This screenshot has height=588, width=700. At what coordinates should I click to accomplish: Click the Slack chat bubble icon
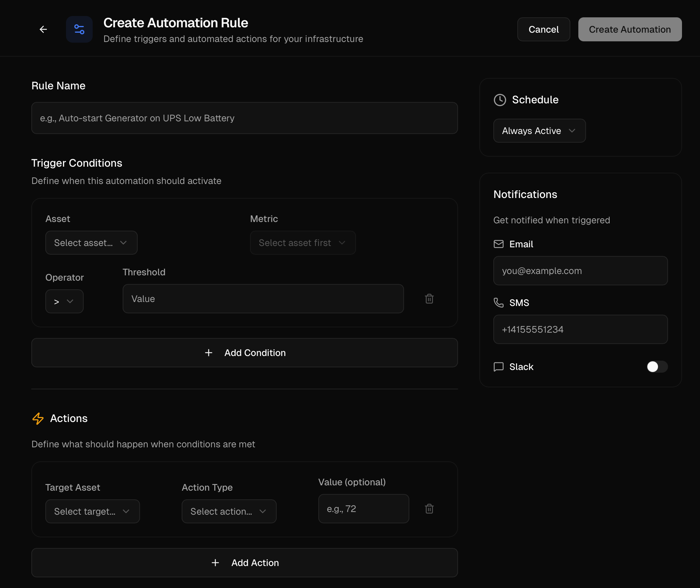tap(499, 367)
